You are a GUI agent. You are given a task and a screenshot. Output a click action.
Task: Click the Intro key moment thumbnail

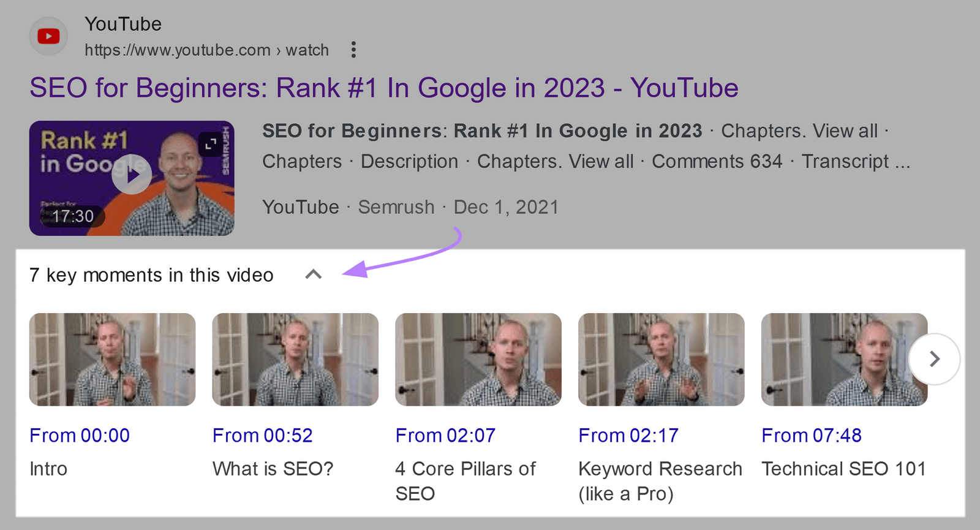pyautogui.click(x=112, y=359)
